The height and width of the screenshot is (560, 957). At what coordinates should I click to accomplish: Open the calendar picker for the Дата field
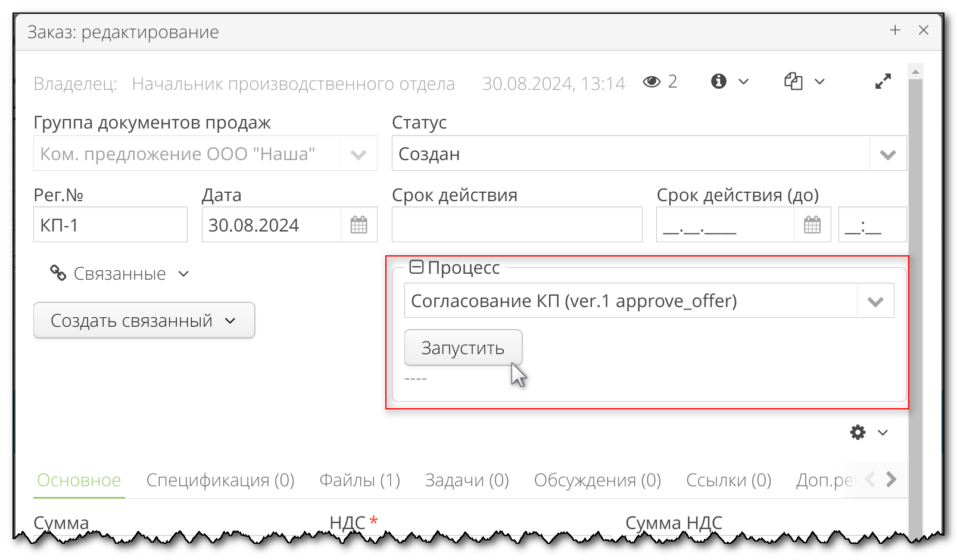359,225
